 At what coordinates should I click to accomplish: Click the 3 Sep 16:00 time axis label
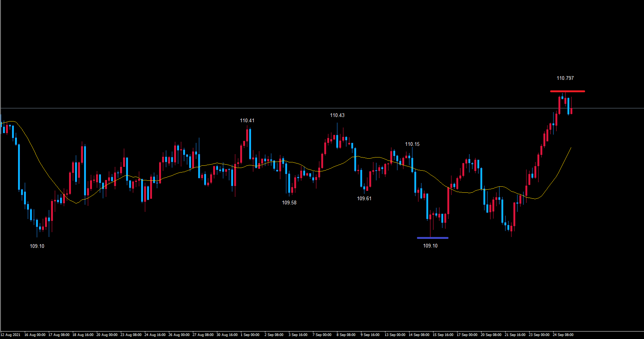coord(298,335)
